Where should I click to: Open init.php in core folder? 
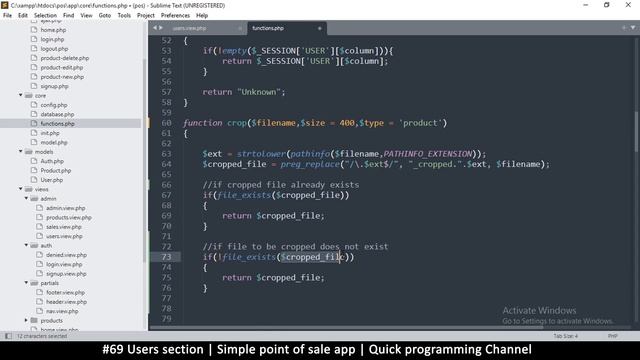(50, 133)
